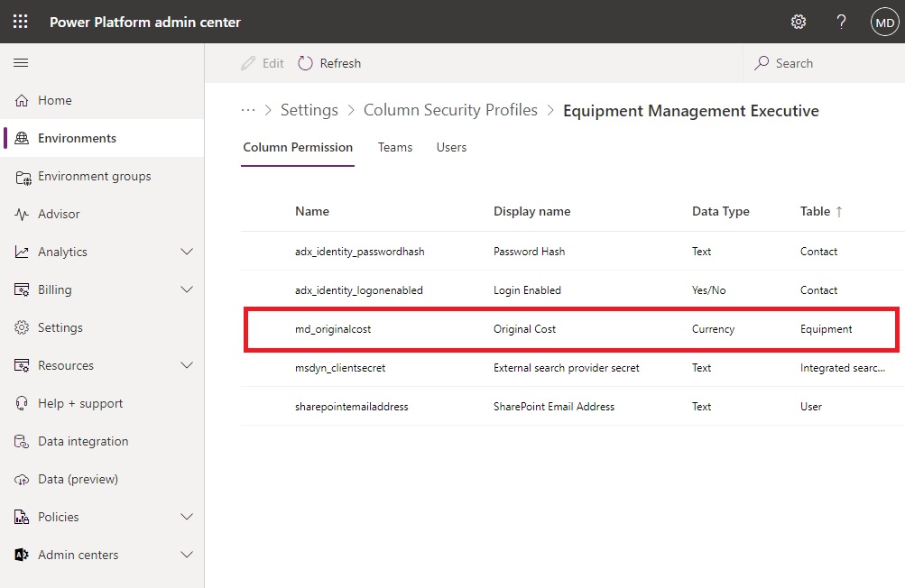Open settings gear in top header
Viewport: 905px width, 588px height.
[x=799, y=22]
